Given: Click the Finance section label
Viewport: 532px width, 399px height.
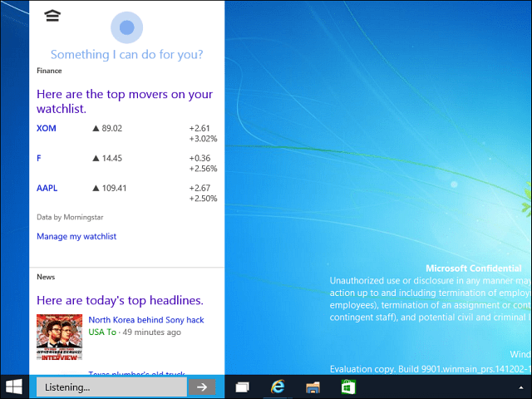Looking at the screenshot, I should tap(49, 71).
